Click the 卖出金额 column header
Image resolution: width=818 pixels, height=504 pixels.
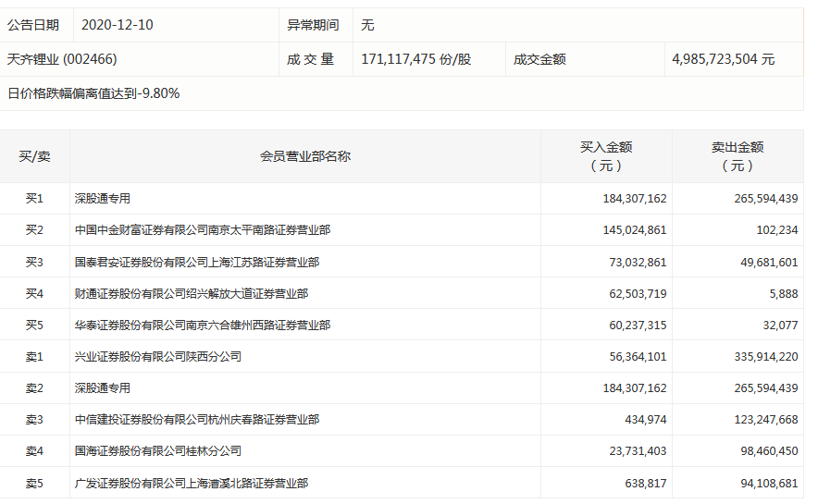click(737, 156)
